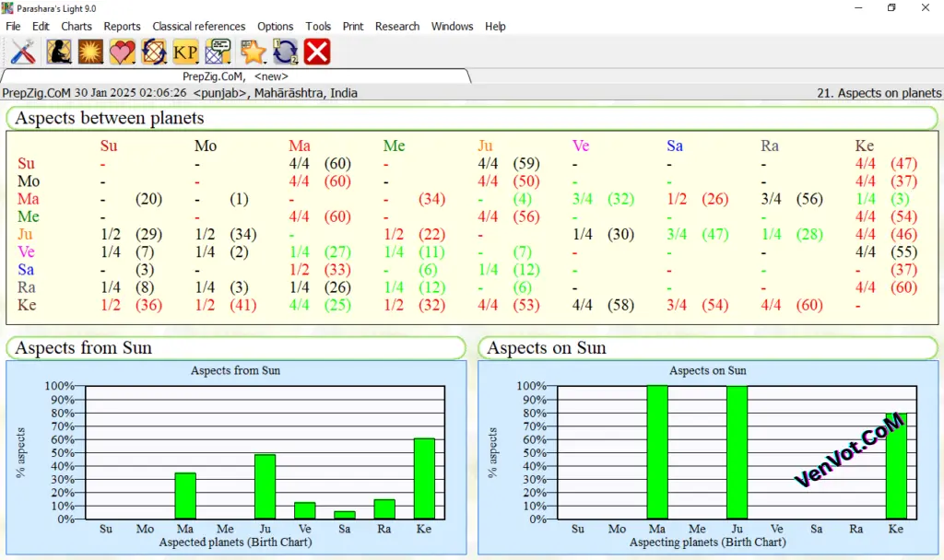Open the Tools menu
The height and width of the screenshot is (560, 944).
pyautogui.click(x=318, y=27)
